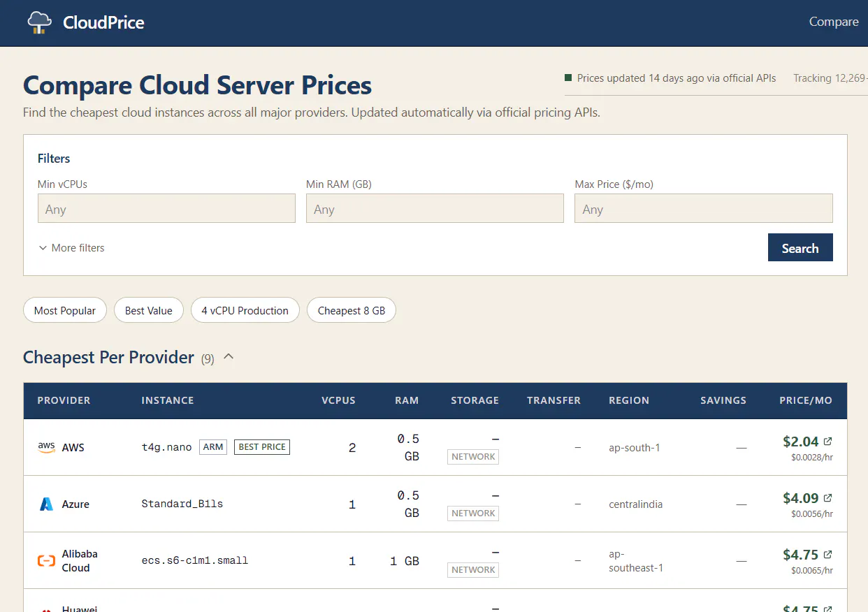Screen dimensions: 868x612
Task: Click the Standard_B1ls instance name
Action: (x=182, y=504)
